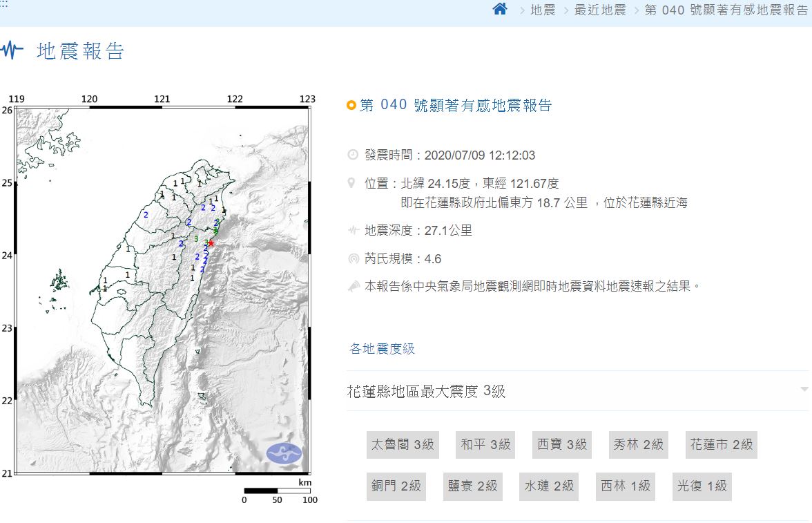The width and height of the screenshot is (812, 523).
Task: Click the seismic wave icon beside 地震報告
Action: click(x=12, y=50)
